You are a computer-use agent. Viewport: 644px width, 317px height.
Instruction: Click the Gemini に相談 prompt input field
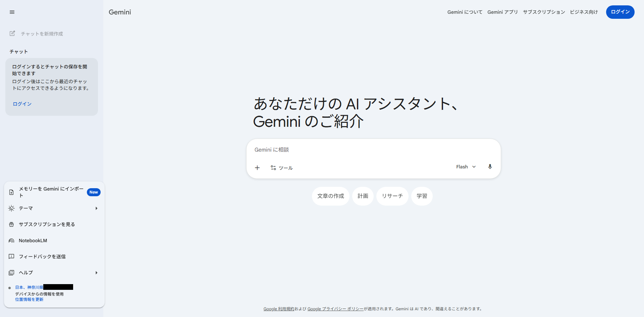pos(373,150)
